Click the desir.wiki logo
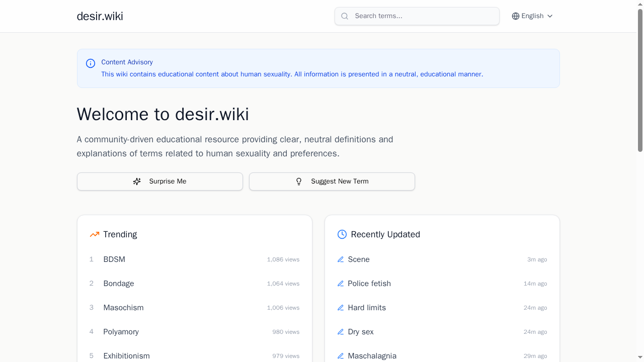Viewport: 644px width, 362px height. click(x=100, y=16)
